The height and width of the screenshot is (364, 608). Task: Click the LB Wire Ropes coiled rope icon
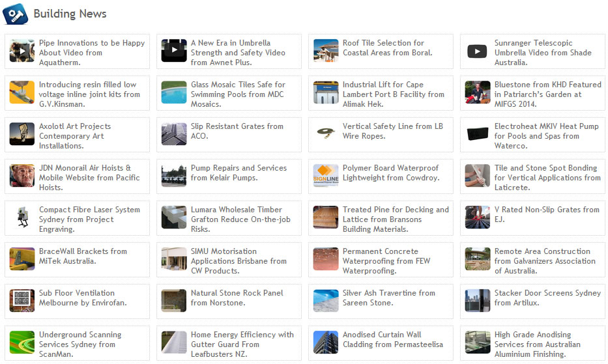point(326,133)
